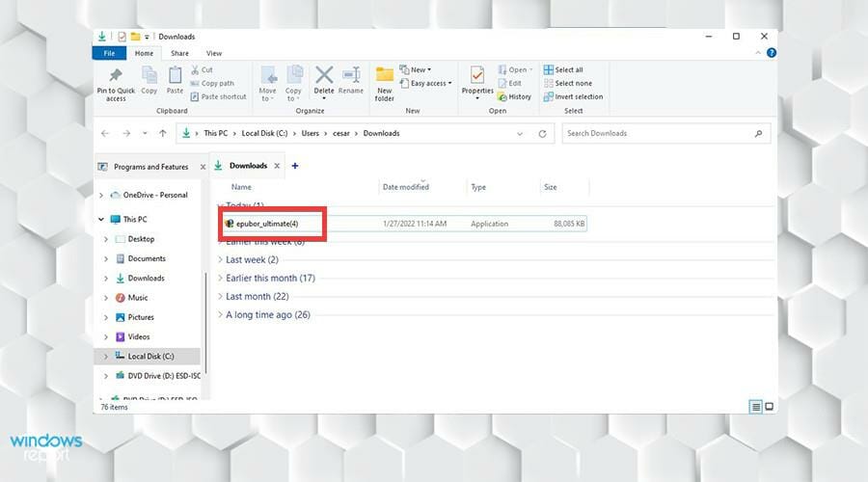Sort by Name column header

[241, 187]
